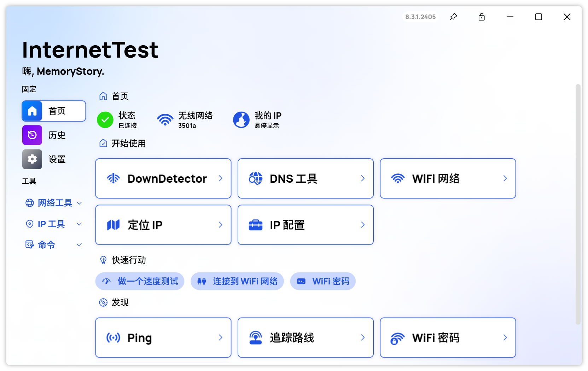Click the pin window icon
This screenshot has height=371, width=588.
[453, 17]
